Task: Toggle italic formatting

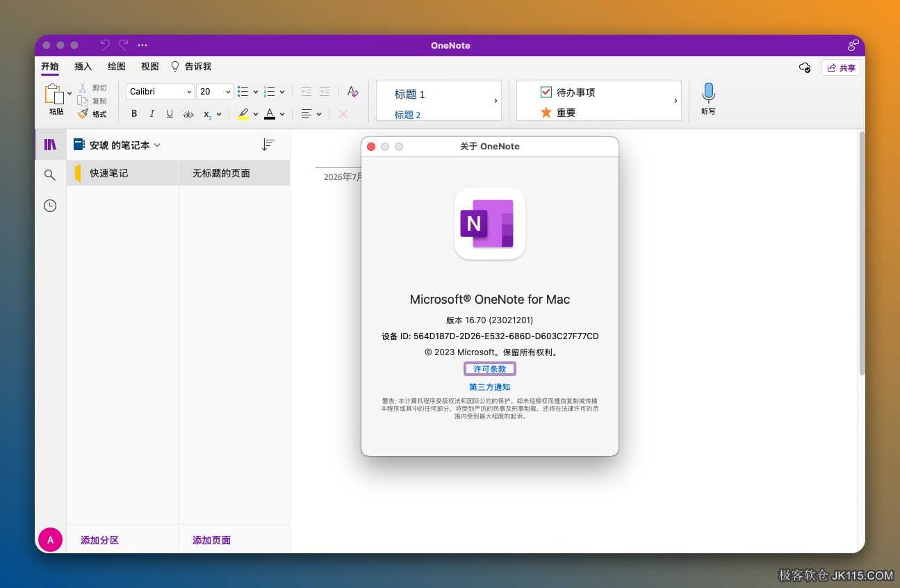Action: [152, 114]
